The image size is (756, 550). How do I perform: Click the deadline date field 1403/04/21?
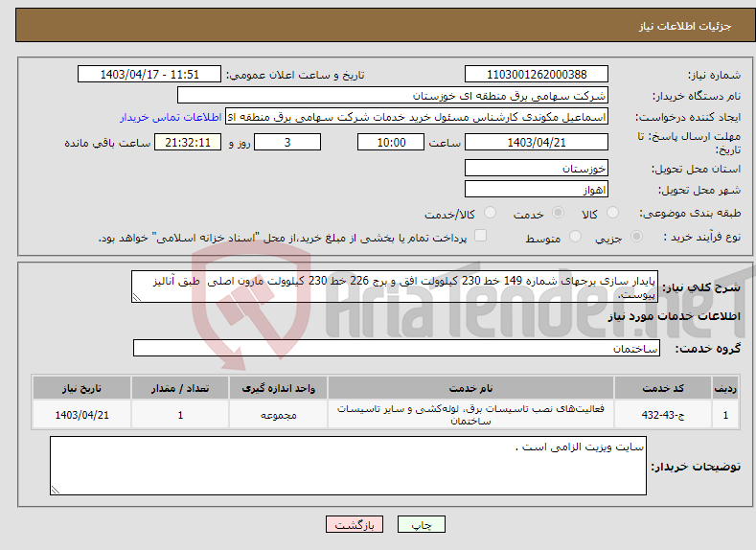(x=537, y=142)
